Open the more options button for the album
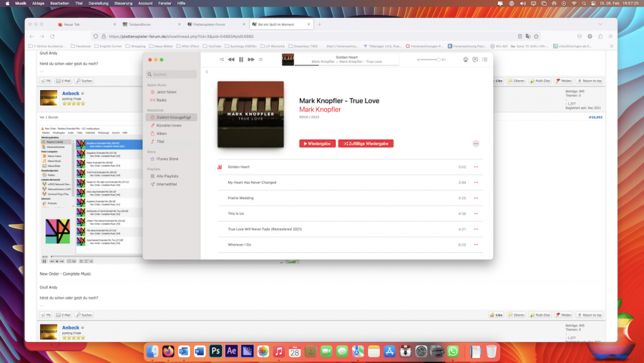Screen dimensions: 644x363 point(476,144)
